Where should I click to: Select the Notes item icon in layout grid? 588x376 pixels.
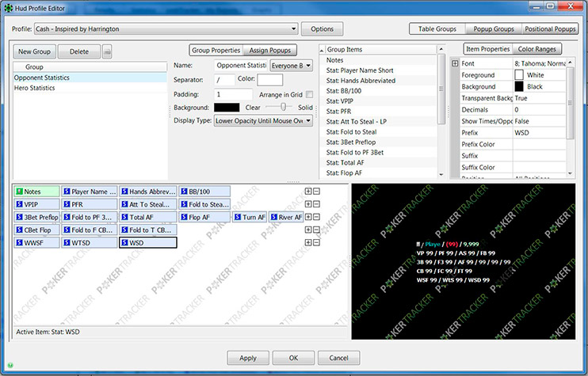pos(20,192)
